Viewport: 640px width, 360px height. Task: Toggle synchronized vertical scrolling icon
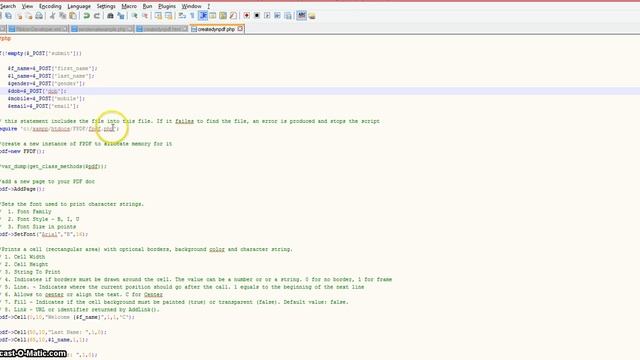[158, 16]
